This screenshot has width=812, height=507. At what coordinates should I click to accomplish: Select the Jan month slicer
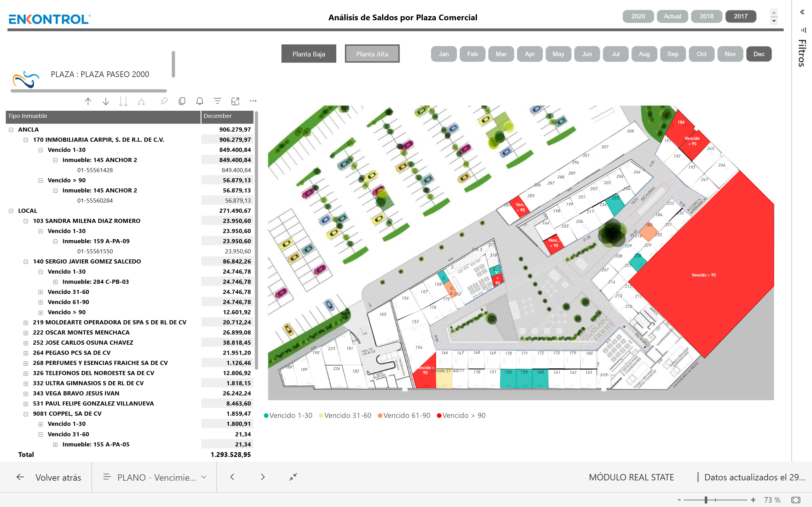click(444, 54)
